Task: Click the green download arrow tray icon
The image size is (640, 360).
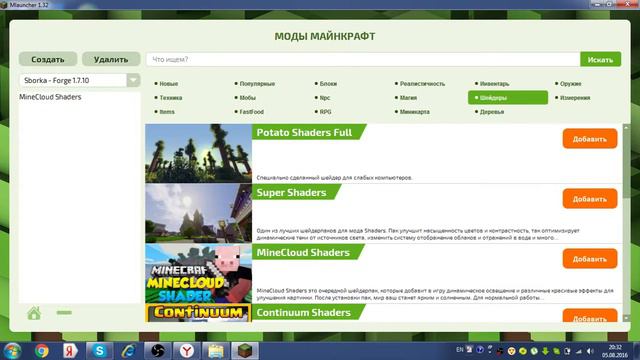Action: coord(545,351)
